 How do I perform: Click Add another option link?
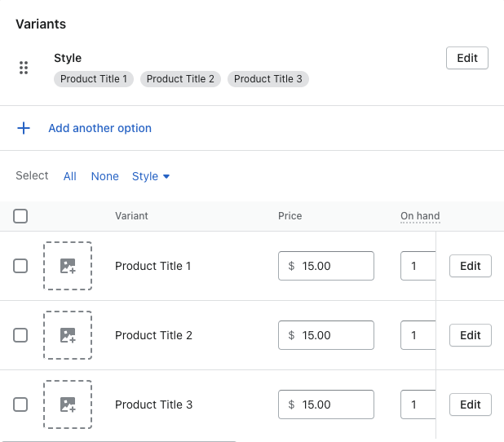pos(100,128)
